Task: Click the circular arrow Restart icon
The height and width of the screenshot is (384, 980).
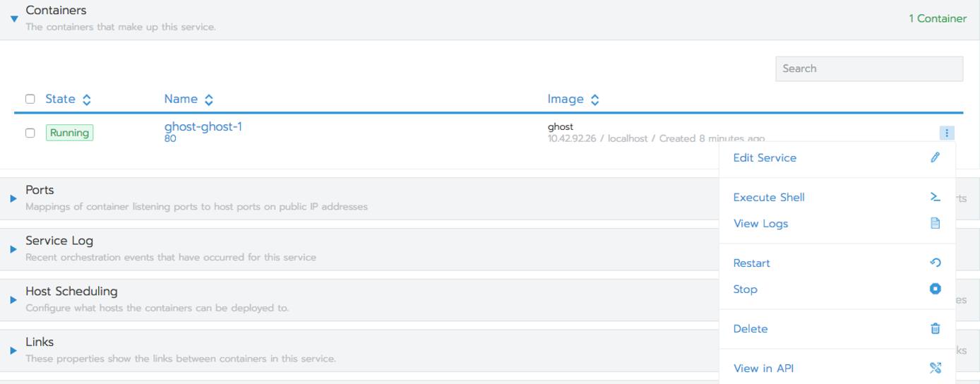Action: tap(935, 263)
